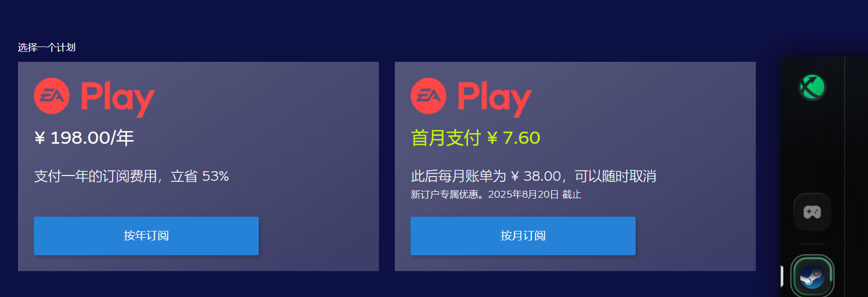Click the red Play wordmark on monthly card
This screenshot has width=868, height=297.
tap(494, 99)
